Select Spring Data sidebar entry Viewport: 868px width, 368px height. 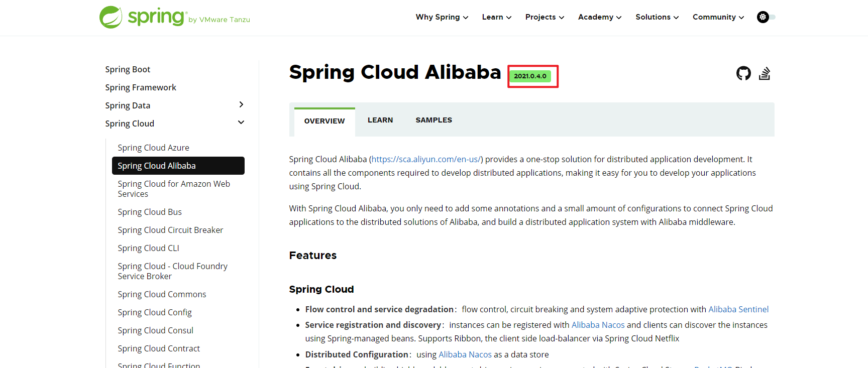[x=128, y=105]
